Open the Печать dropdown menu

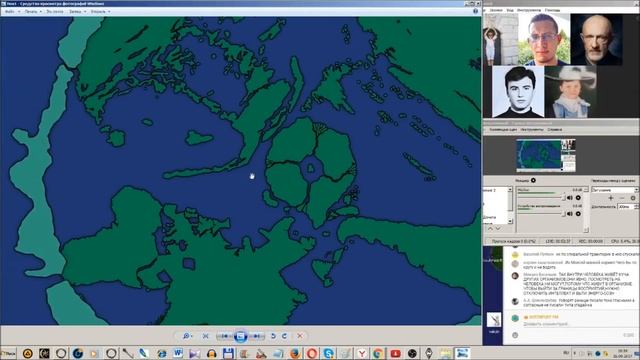pos(33,11)
